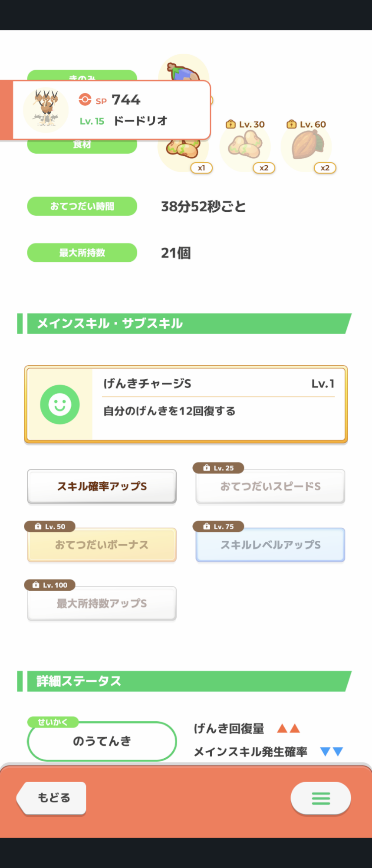Tap the orange げんき回復量 up arrows
Screen dimensions: 372x868
point(289,728)
